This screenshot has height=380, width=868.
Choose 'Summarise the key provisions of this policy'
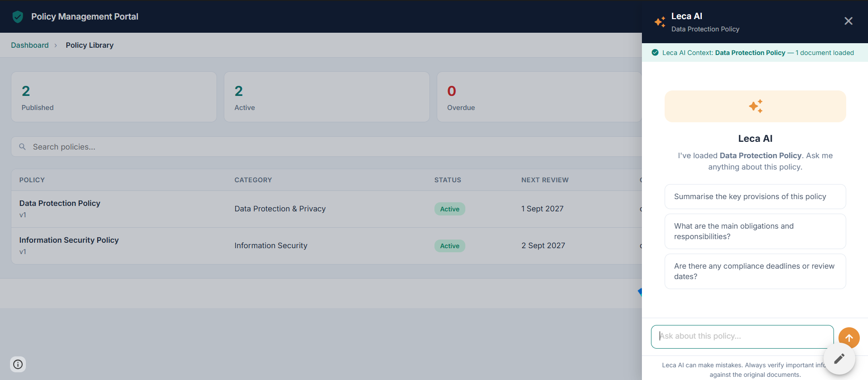click(755, 196)
